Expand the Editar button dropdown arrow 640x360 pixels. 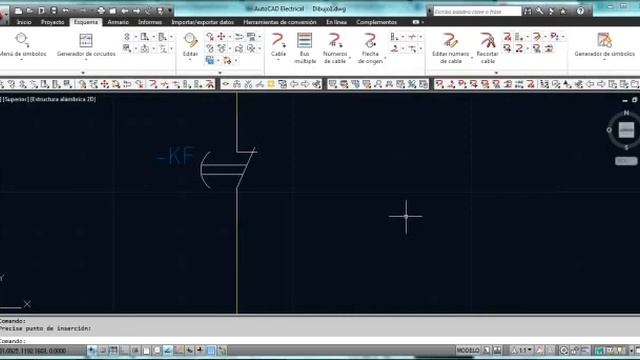(x=190, y=60)
